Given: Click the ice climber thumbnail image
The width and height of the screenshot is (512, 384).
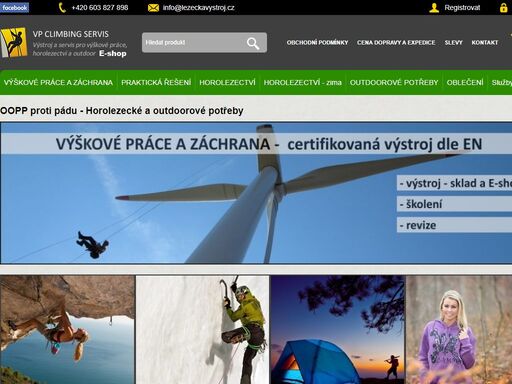Looking at the screenshot, I should coord(203,330).
